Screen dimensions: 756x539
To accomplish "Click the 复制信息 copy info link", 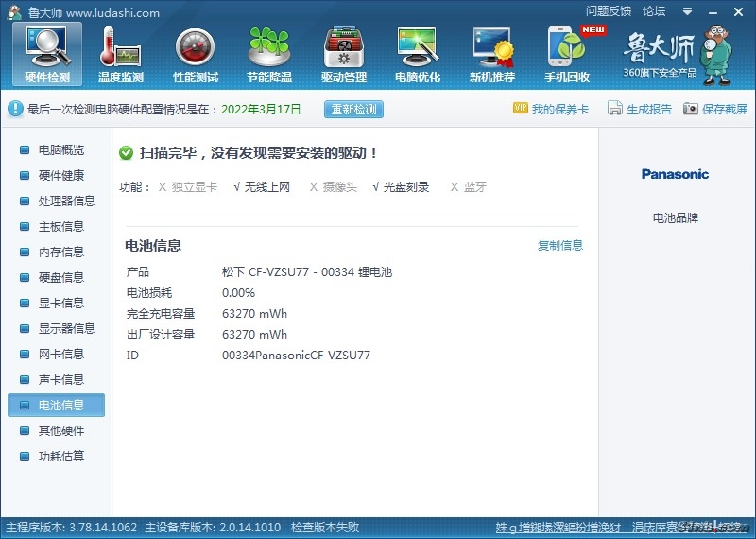I will click(x=560, y=246).
